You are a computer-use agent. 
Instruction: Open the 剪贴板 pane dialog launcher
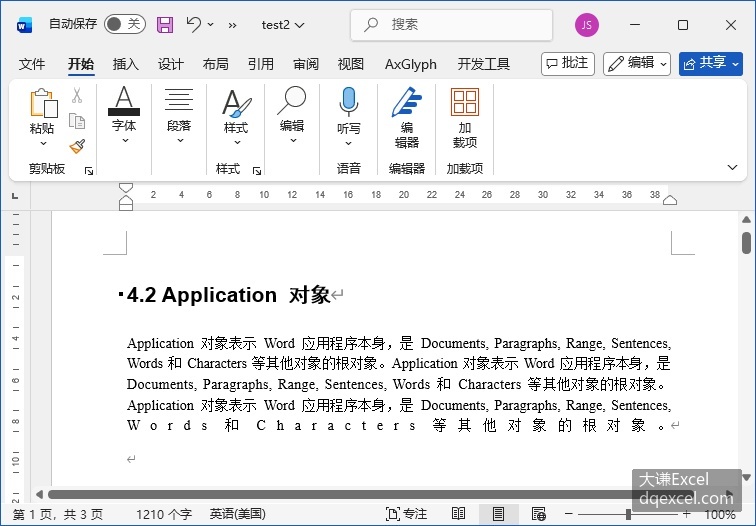[x=89, y=171]
